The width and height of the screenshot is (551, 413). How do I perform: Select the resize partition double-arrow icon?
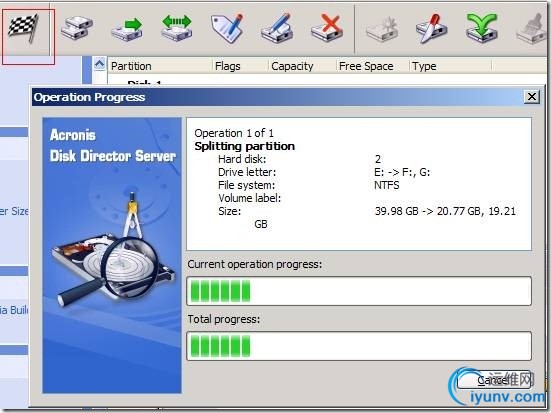pos(177,28)
